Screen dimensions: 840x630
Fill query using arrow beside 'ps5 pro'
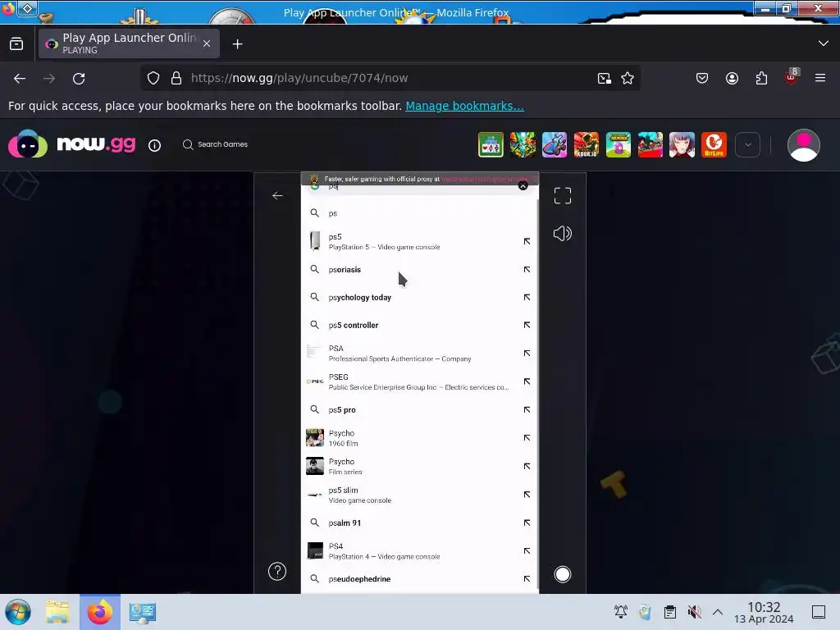527,410
